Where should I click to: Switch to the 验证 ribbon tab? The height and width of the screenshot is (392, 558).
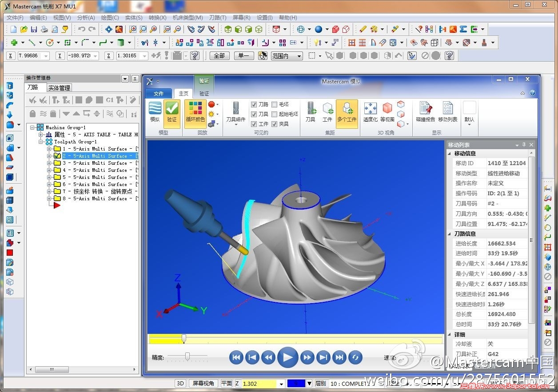(204, 94)
